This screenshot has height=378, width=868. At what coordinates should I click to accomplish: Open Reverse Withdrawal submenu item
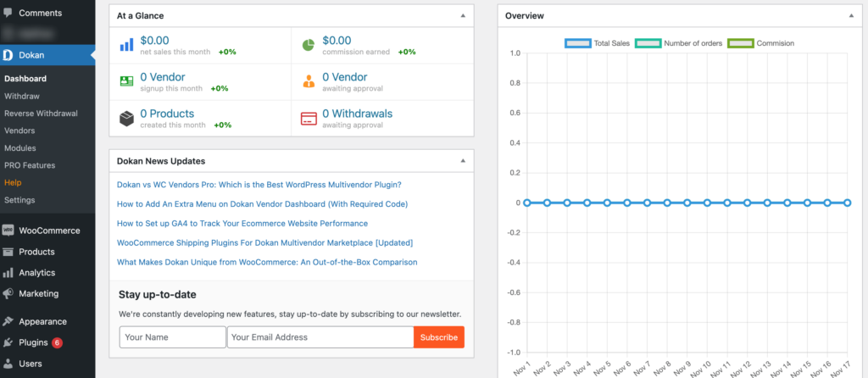click(41, 113)
